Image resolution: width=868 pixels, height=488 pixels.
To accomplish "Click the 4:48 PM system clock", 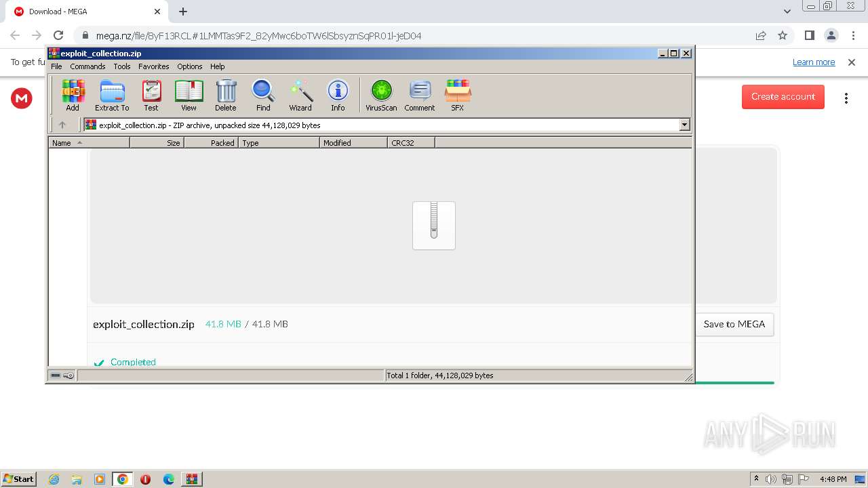I will click(x=833, y=479).
